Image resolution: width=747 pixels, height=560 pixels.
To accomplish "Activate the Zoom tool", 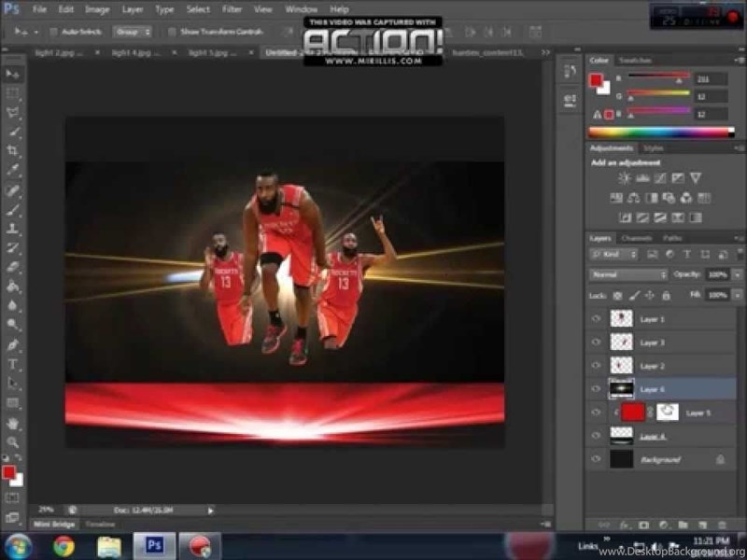I will [x=13, y=441].
